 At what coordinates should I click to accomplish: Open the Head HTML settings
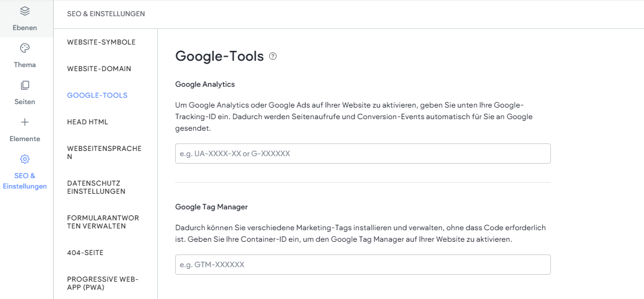pos(88,122)
